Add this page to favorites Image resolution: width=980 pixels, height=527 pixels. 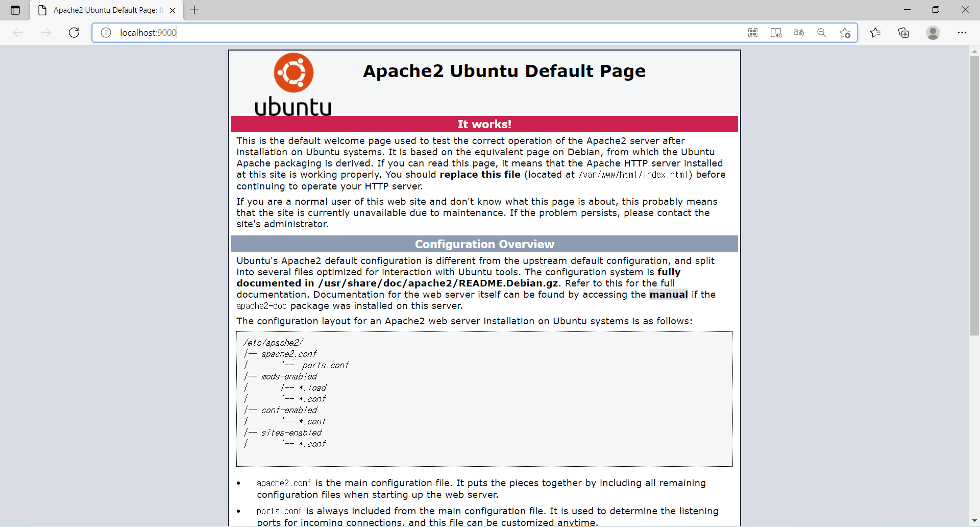(x=845, y=33)
